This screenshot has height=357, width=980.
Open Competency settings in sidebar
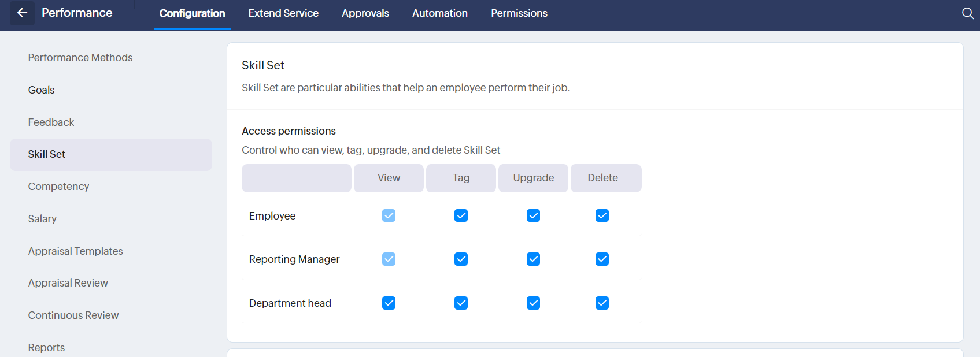pos(58,187)
